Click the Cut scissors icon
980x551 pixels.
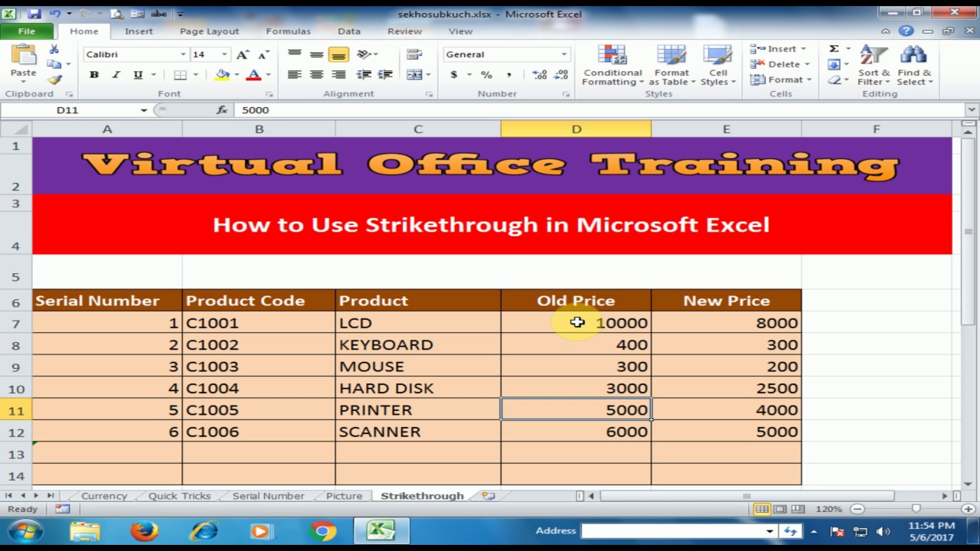54,49
